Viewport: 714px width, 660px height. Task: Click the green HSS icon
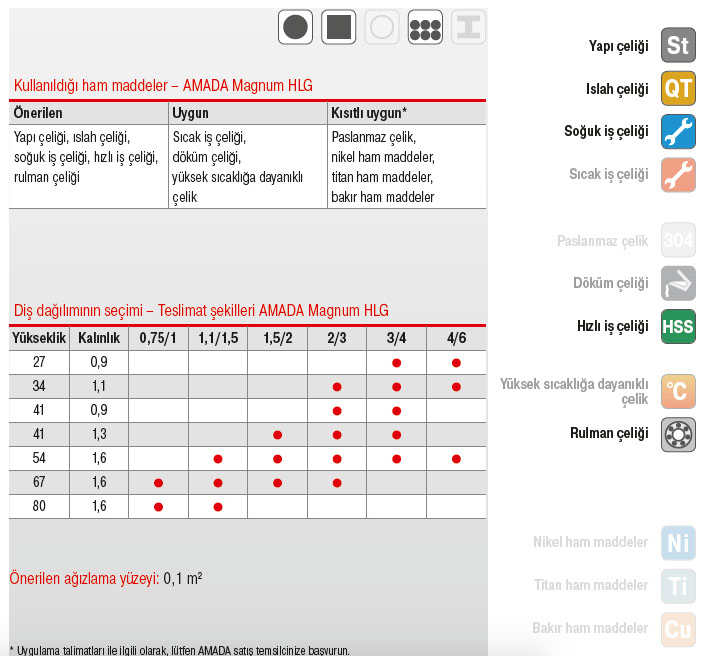pos(678,327)
